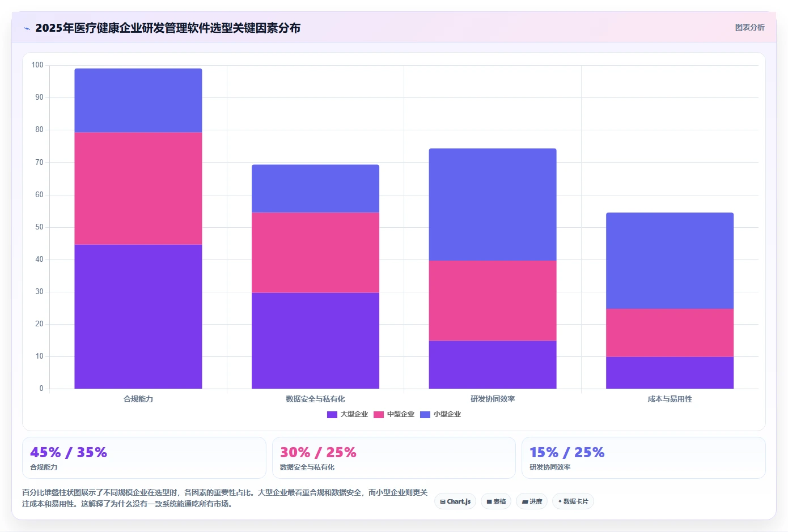Click the 研发协同效率 caption under 15% / 25%
Viewport: 788px width, 532px height.
pyautogui.click(x=550, y=467)
